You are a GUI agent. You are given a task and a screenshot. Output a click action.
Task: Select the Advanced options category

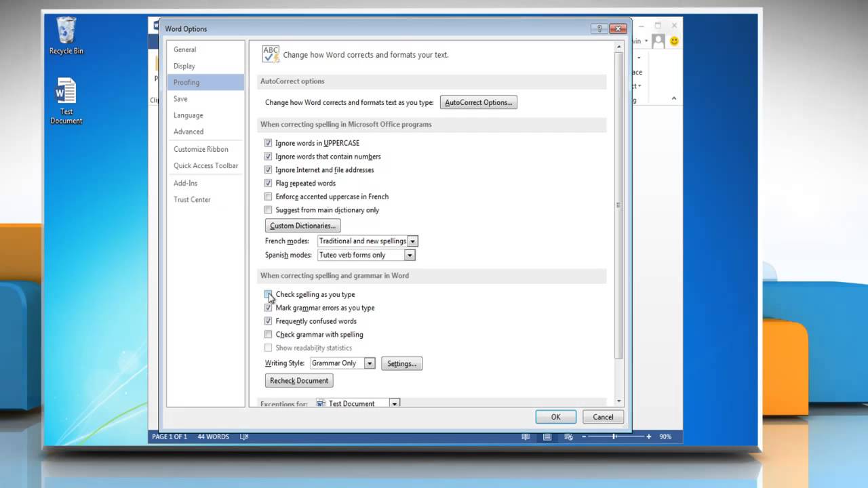pos(205,131)
